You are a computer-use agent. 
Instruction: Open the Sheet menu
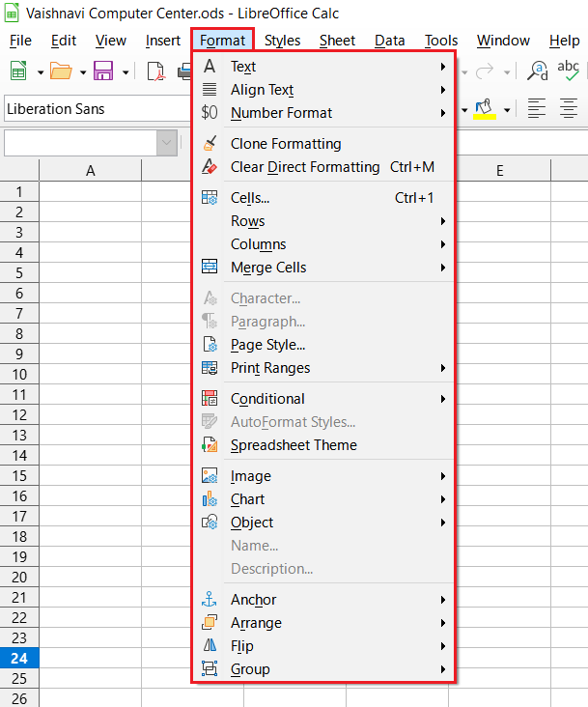pyautogui.click(x=338, y=41)
